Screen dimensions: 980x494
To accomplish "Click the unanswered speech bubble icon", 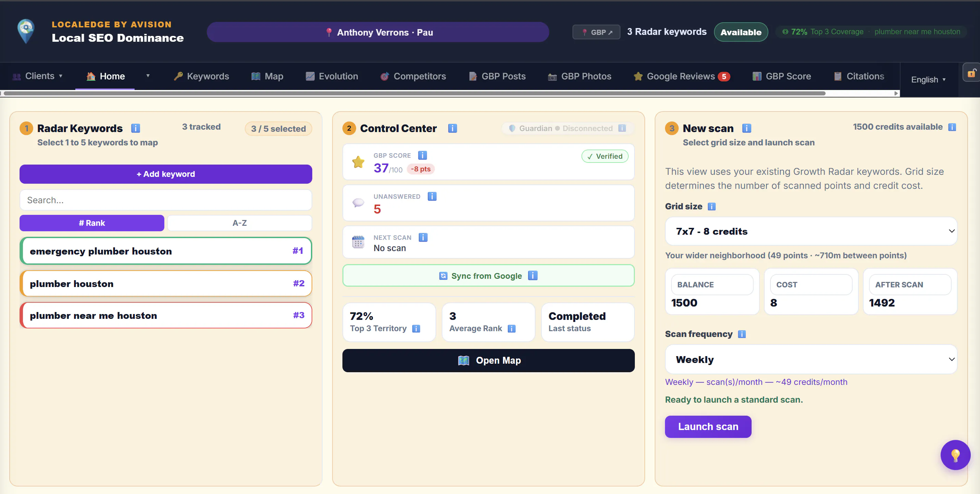I will pyautogui.click(x=358, y=203).
